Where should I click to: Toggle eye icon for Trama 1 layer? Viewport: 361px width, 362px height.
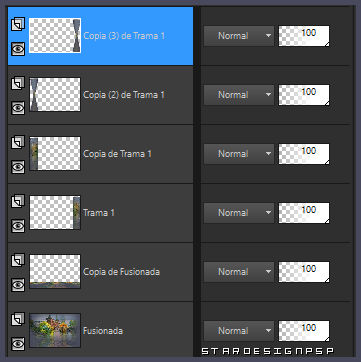(x=18, y=226)
